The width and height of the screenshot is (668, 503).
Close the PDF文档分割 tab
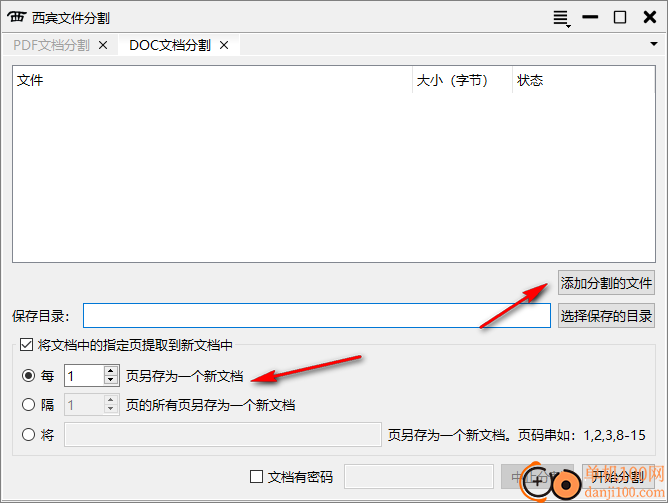tap(103, 45)
